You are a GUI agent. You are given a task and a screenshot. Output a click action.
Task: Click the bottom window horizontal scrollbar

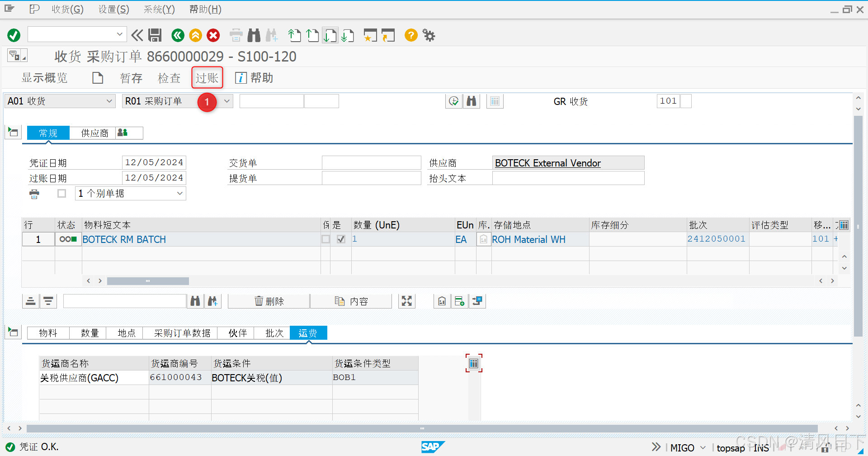422,428
